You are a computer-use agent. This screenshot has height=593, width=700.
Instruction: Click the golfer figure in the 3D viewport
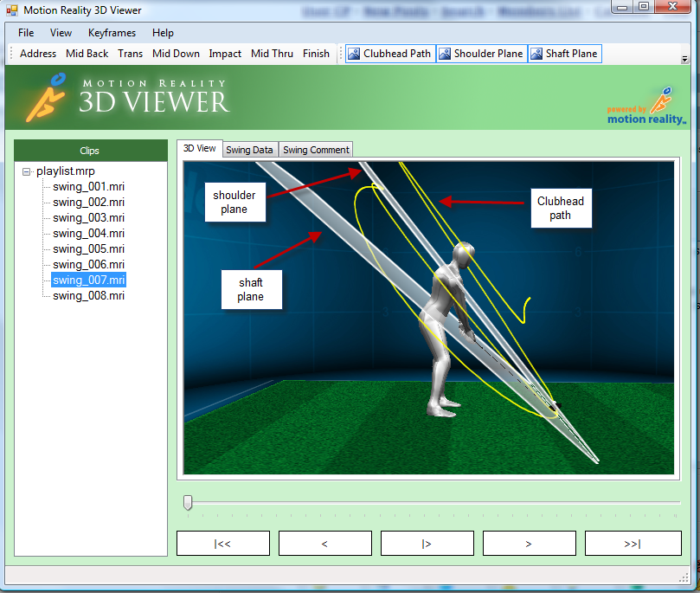point(447,331)
